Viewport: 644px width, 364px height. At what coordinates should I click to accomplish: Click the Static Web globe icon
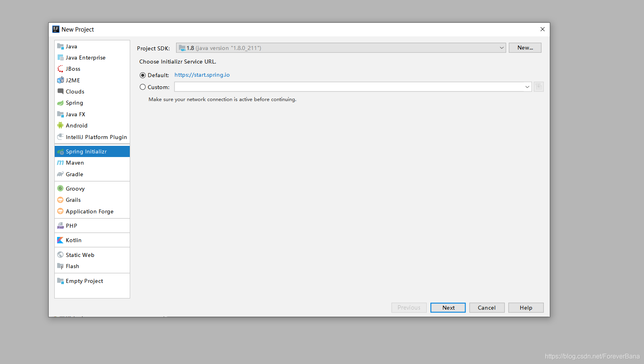(60, 255)
